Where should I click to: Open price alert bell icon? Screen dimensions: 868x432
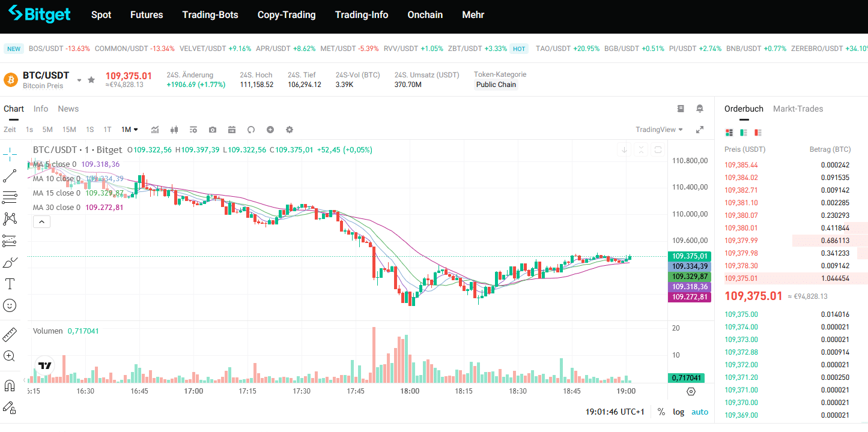[x=700, y=109]
